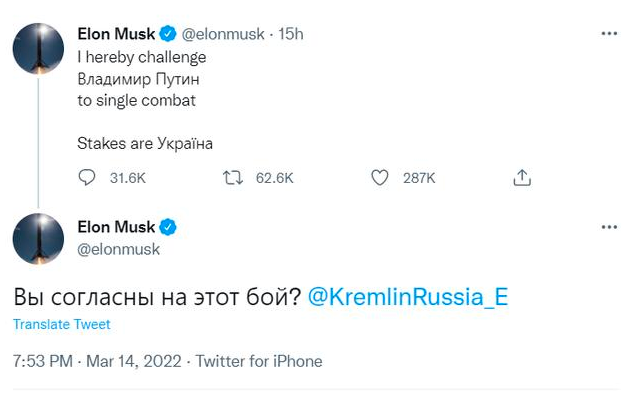Click the 7:53 PM · Mar 14, 2022 timestamp

point(97,361)
